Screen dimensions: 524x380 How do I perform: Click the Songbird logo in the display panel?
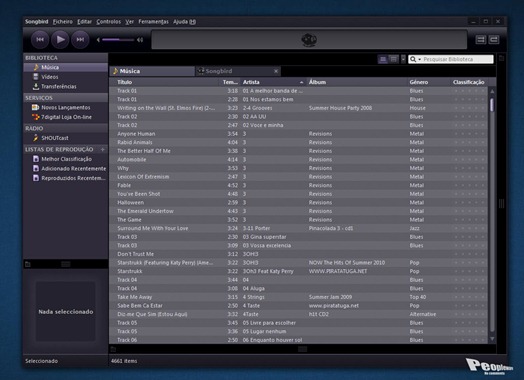(309, 40)
